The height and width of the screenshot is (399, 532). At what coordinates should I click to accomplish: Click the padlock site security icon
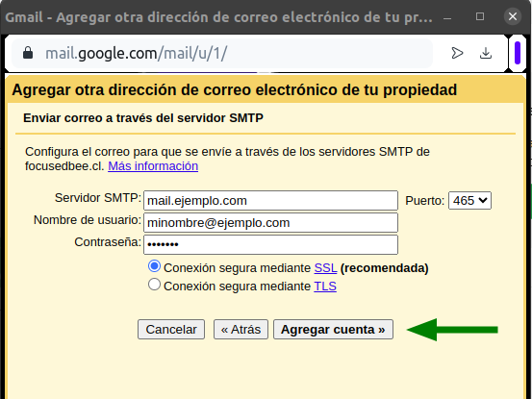coord(28,53)
